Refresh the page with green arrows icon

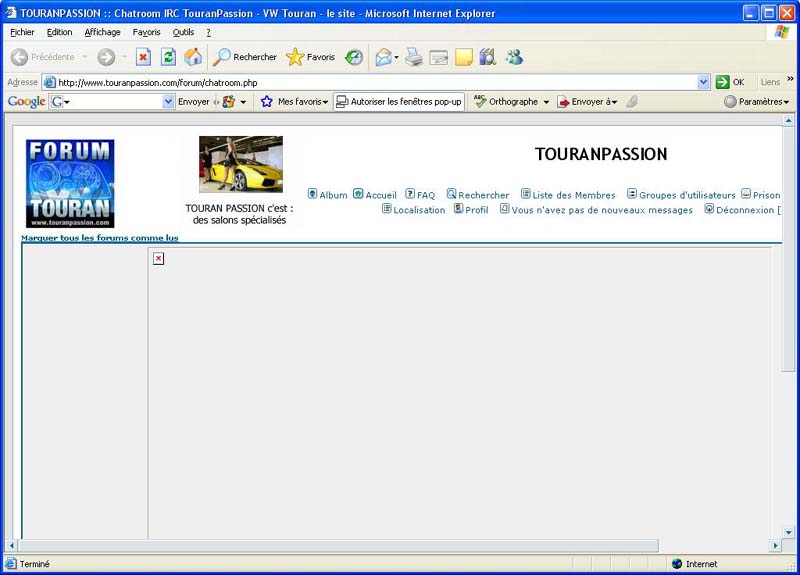pyautogui.click(x=168, y=57)
